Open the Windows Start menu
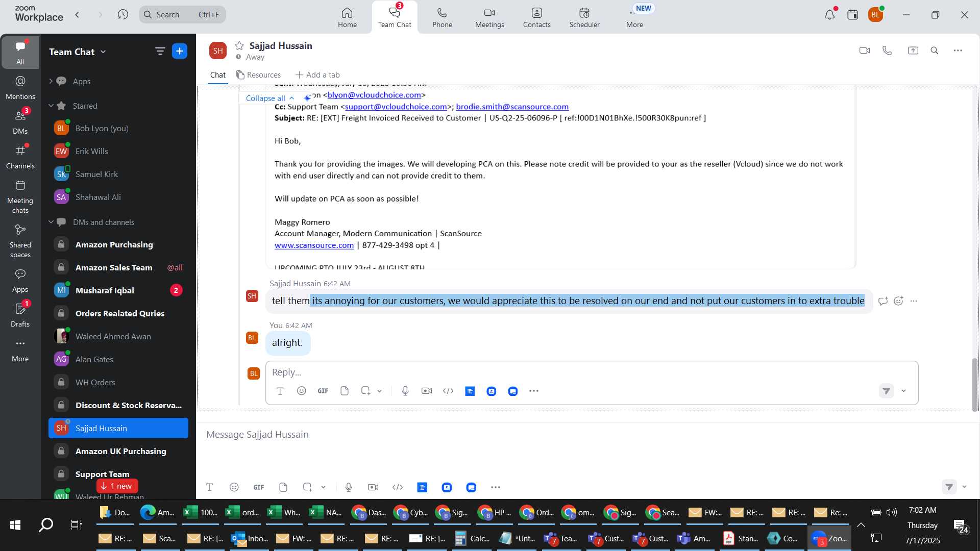The height and width of the screenshot is (551, 980). [15, 524]
